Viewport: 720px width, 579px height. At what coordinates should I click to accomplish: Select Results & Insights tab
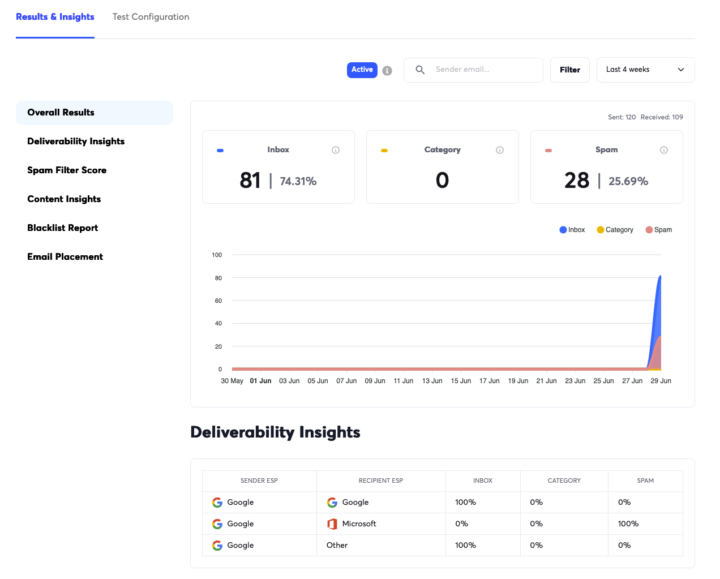[55, 17]
